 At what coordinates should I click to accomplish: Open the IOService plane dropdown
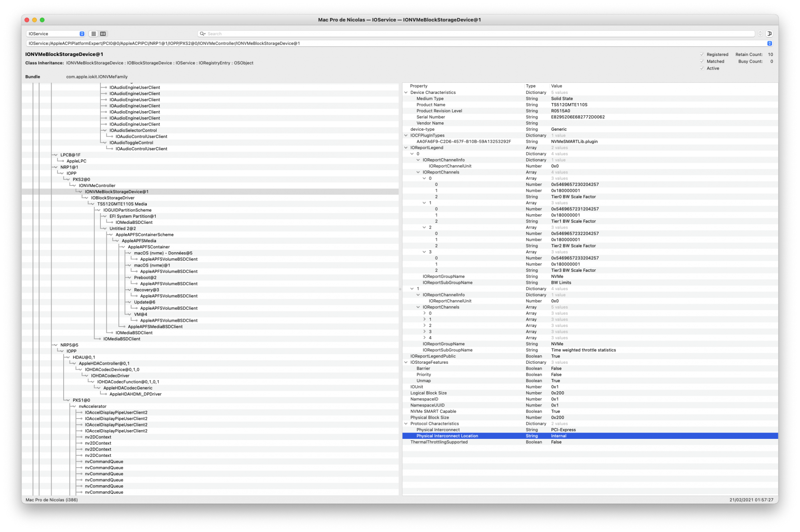pos(56,34)
